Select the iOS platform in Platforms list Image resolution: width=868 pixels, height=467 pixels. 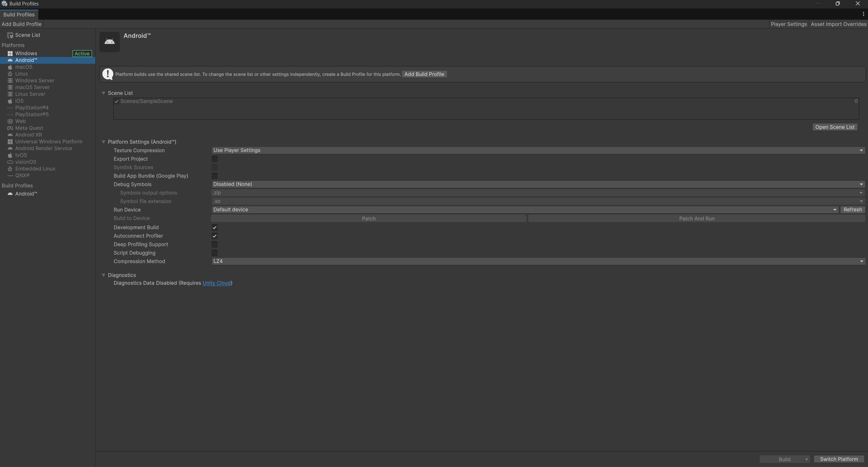point(19,101)
